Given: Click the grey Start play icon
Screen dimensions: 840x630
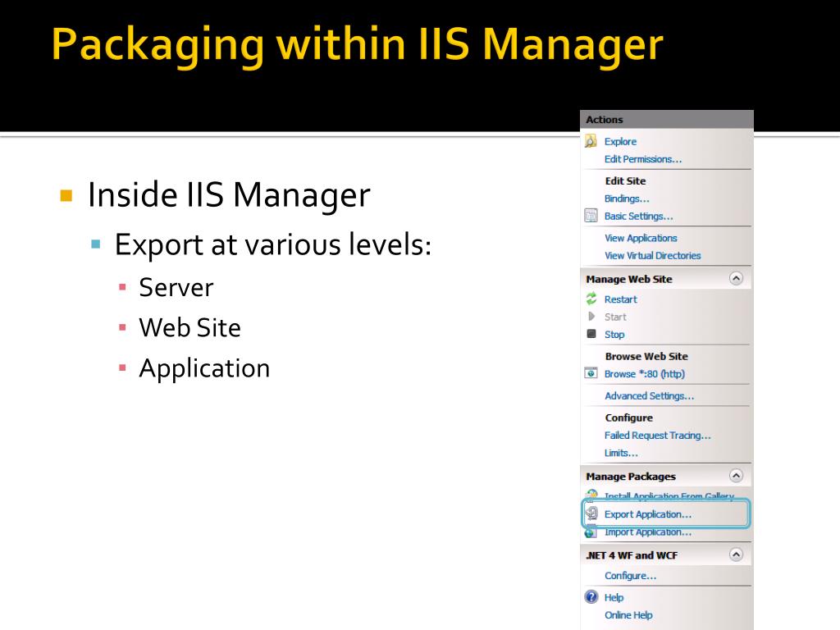Looking at the screenshot, I should pyautogui.click(x=591, y=317).
